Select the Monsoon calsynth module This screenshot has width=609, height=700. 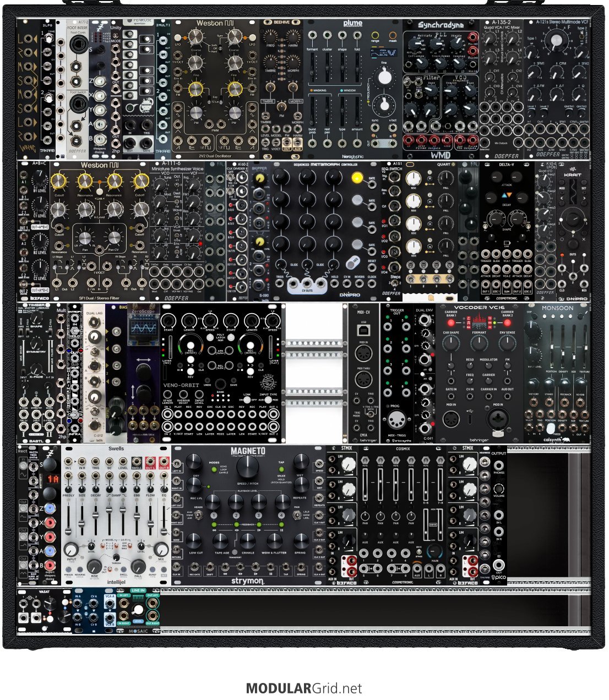pyautogui.click(x=557, y=373)
